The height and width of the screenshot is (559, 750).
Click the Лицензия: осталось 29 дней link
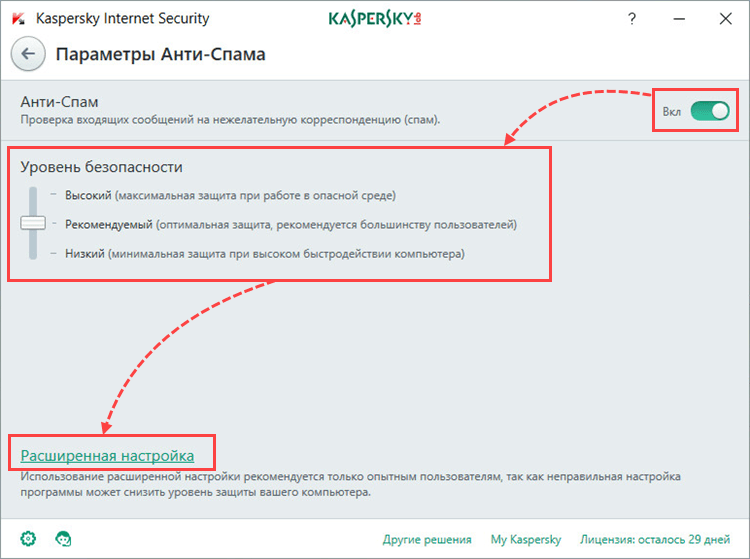click(x=655, y=539)
